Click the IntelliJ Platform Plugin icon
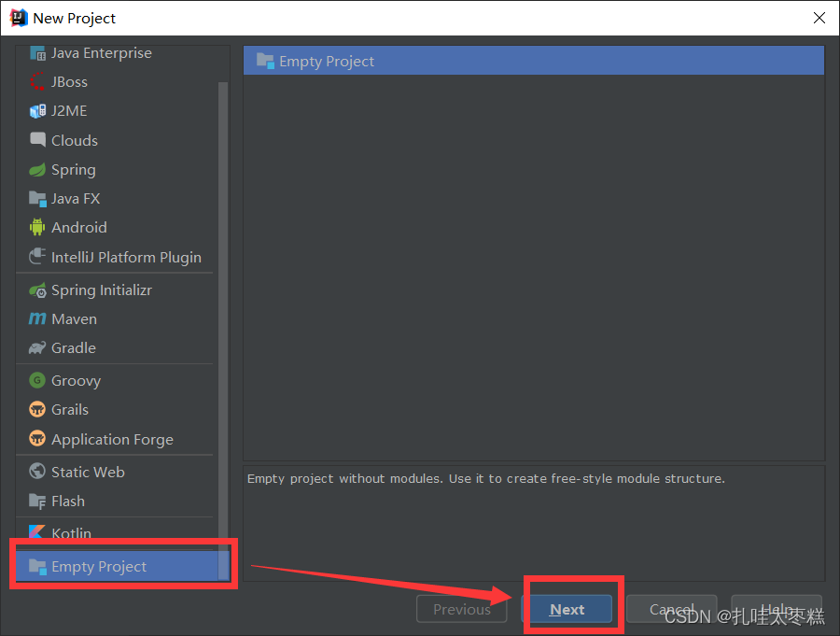 click(x=37, y=256)
